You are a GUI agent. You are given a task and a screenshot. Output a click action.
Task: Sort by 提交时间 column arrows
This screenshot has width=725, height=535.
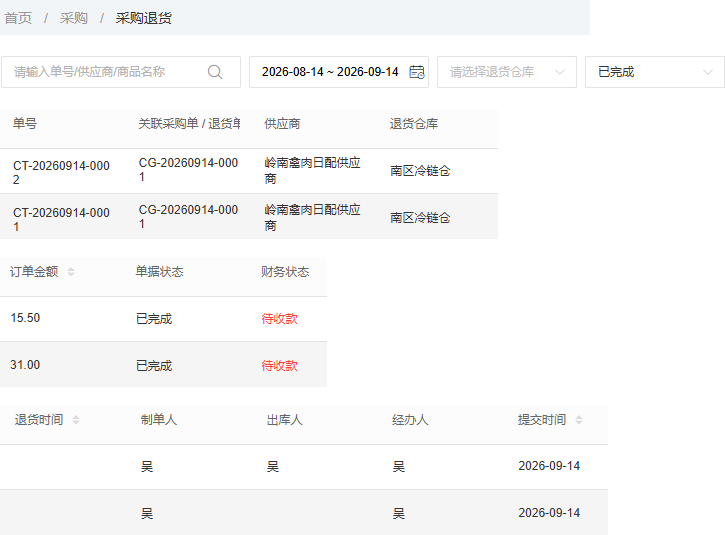tap(579, 420)
